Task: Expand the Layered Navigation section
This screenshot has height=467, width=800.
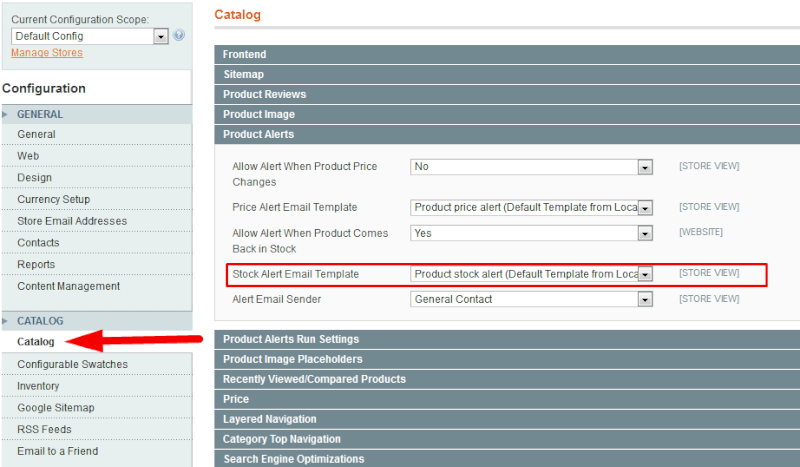Action: pyautogui.click(x=507, y=419)
